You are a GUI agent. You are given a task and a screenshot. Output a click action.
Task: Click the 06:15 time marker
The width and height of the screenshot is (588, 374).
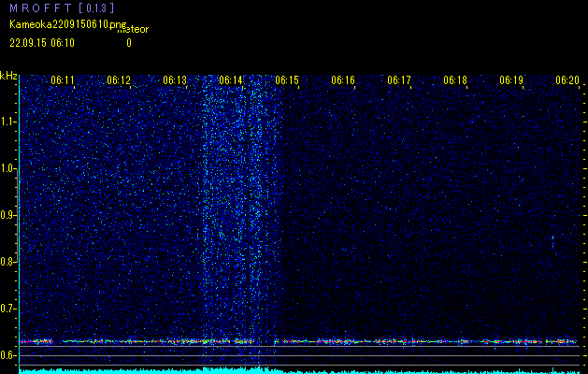287,79
